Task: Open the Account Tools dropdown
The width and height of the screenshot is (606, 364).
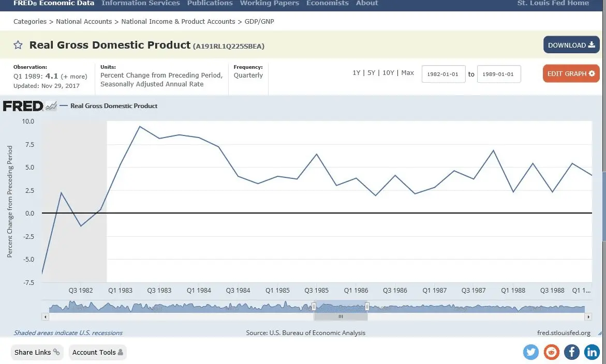Action: pos(97,352)
